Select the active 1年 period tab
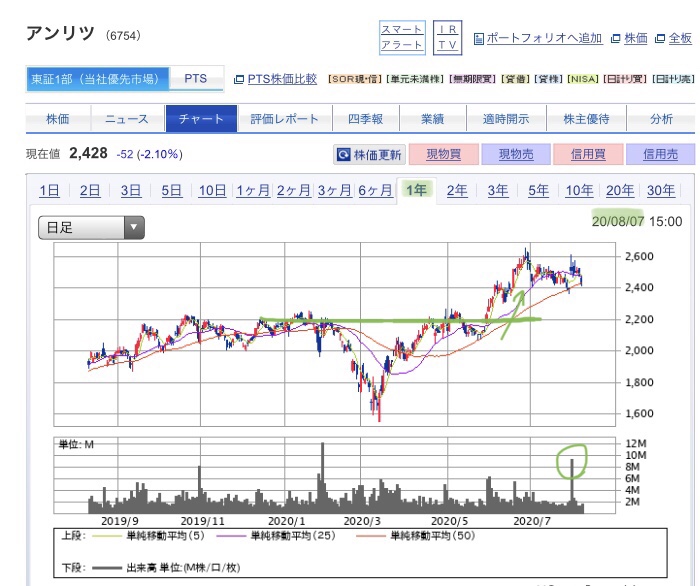 coord(416,191)
